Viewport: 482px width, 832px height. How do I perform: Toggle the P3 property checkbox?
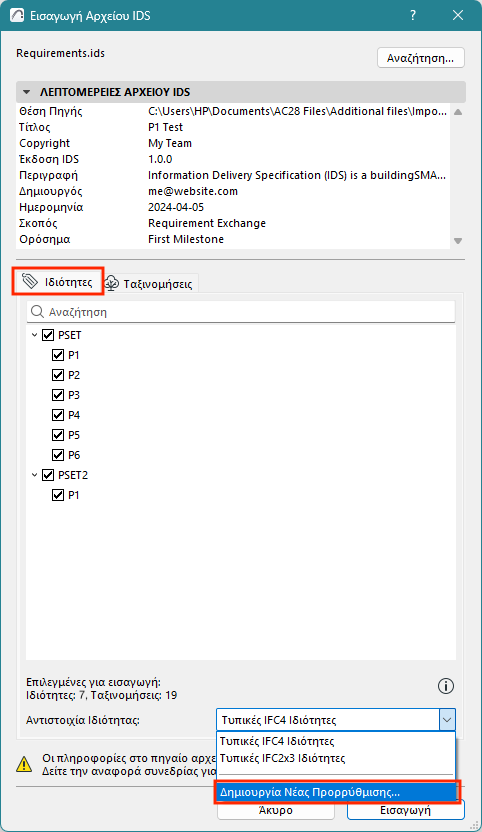58,395
